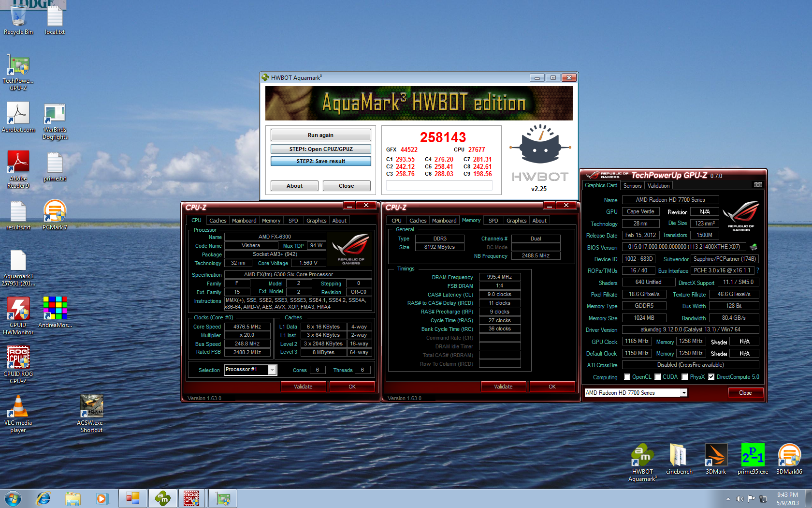Open Graphics tab in right CPU-Z window
Screen dimensions: 812x508
(516, 221)
